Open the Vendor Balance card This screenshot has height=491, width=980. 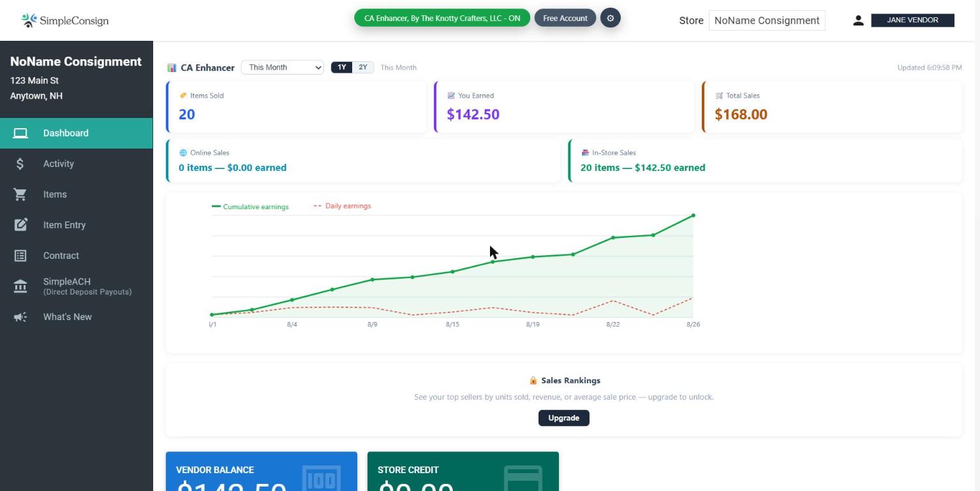click(262, 471)
